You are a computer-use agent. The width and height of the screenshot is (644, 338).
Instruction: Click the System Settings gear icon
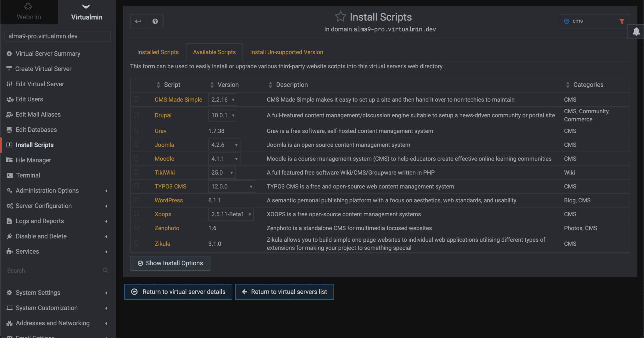pyautogui.click(x=9, y=293)
